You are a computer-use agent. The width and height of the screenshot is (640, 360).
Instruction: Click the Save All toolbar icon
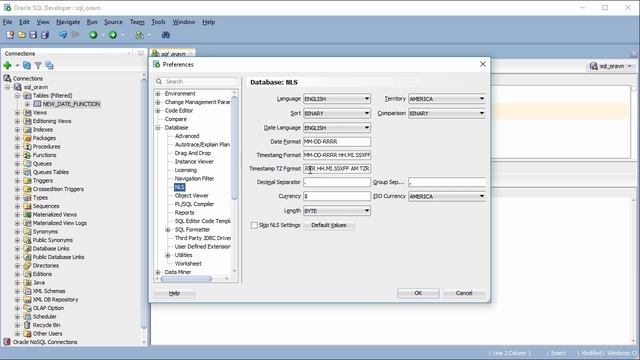44,35
